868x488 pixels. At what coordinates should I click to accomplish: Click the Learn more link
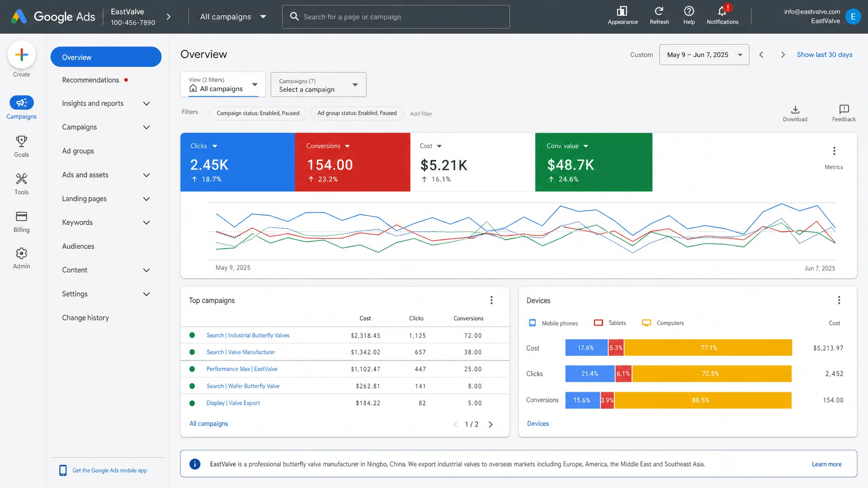[x=826, y=464]
